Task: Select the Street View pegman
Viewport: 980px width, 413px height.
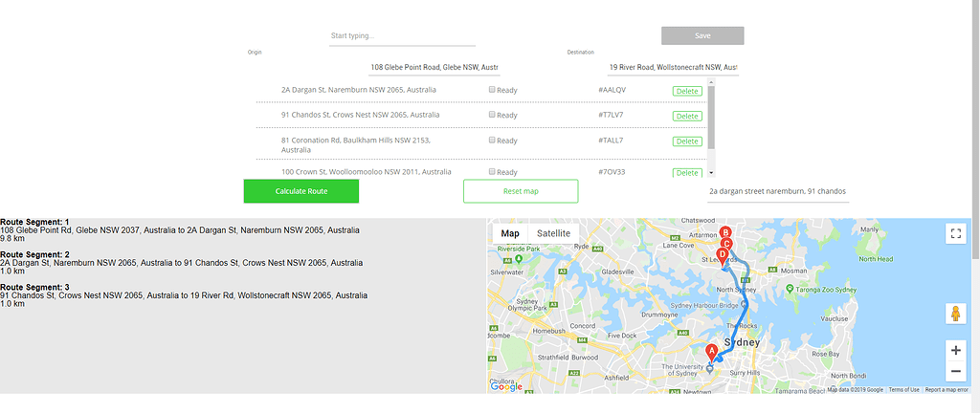Action: [955, 314]
